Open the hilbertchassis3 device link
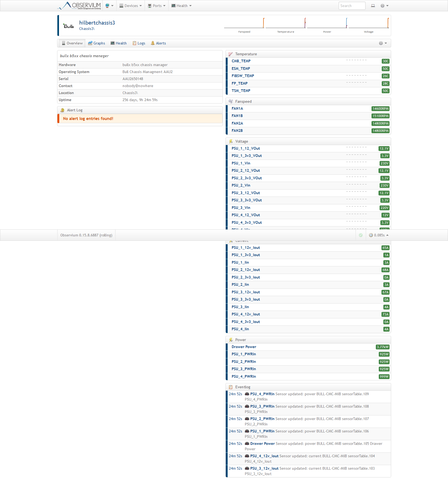 click(97, 23)
